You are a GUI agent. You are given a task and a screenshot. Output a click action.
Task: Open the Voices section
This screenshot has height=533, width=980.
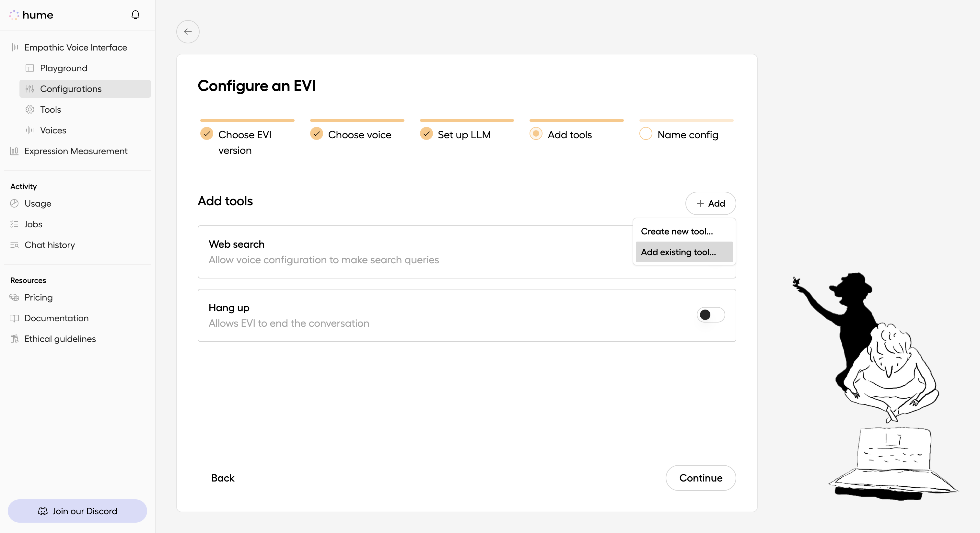coord(53,130)
